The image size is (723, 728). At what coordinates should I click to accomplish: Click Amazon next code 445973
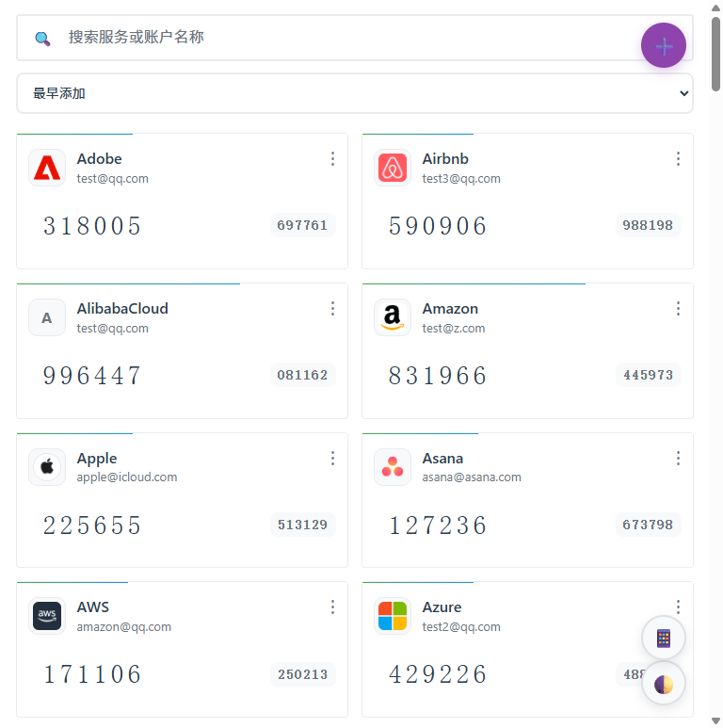coord(648,375)
